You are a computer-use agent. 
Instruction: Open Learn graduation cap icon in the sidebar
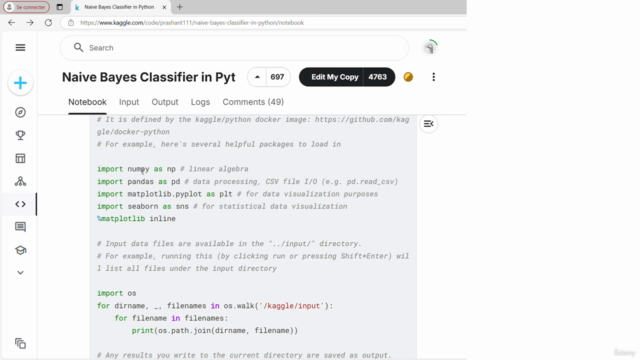20,250
